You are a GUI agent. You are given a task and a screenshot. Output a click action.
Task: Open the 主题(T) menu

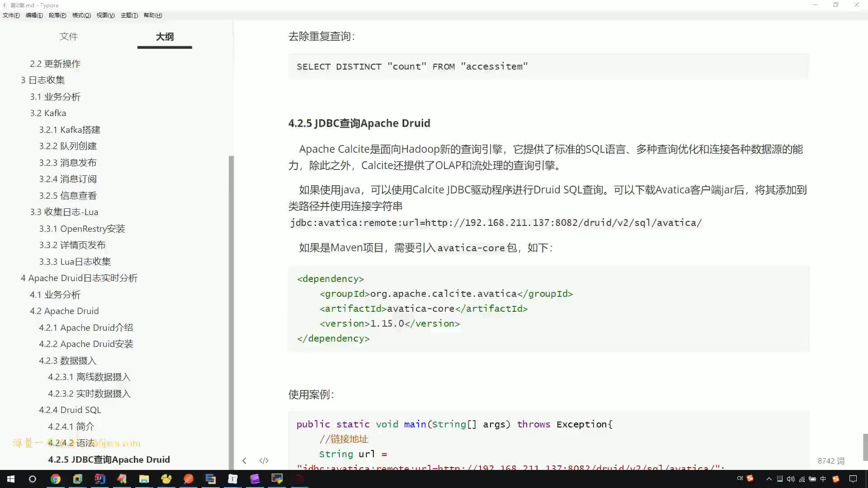(x=129, y=15)
